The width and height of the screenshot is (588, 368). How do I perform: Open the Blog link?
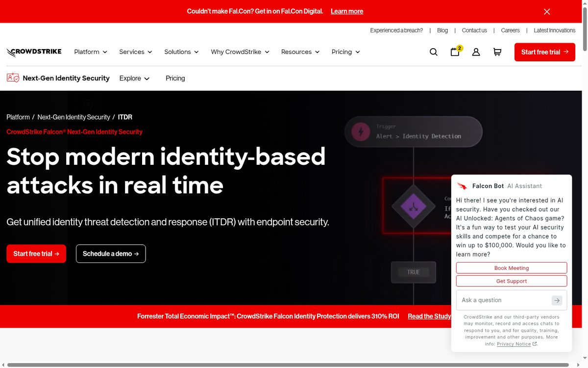pos(442,30)
